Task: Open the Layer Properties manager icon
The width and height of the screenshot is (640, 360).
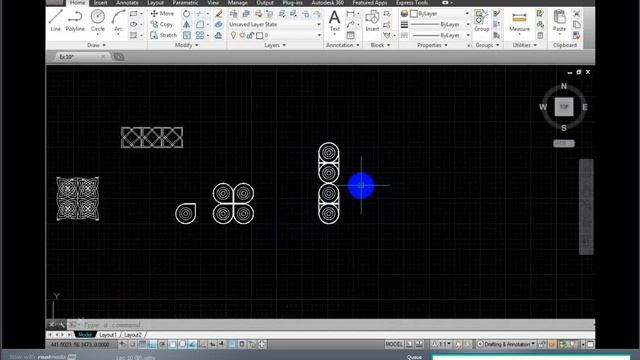Action: click(234, 13)
